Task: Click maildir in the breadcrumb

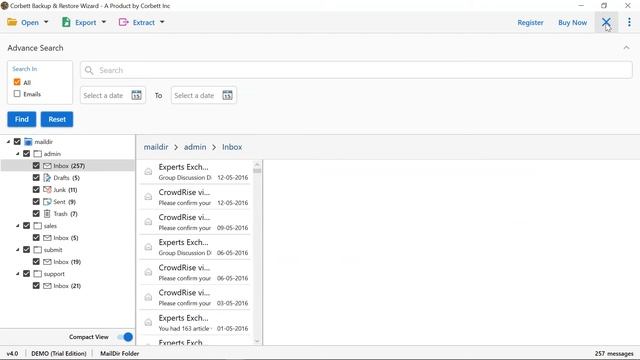Action: pos(156,147)
